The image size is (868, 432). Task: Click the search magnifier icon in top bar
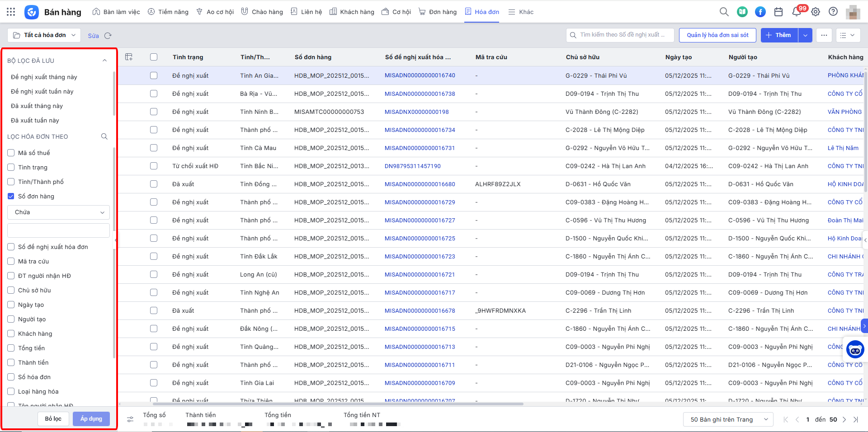pyautogui.click(x=724, y=12)
